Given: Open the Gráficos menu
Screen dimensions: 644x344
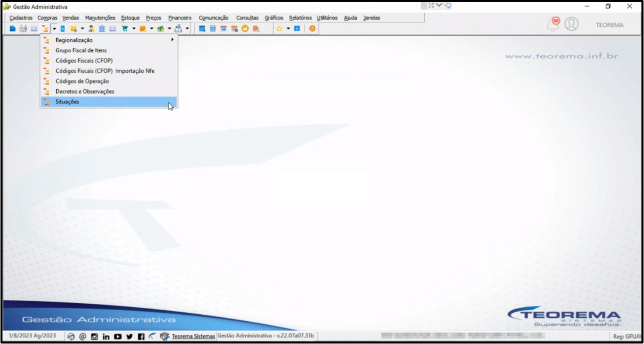Looking at the screenshot, I should pos(274,18).
